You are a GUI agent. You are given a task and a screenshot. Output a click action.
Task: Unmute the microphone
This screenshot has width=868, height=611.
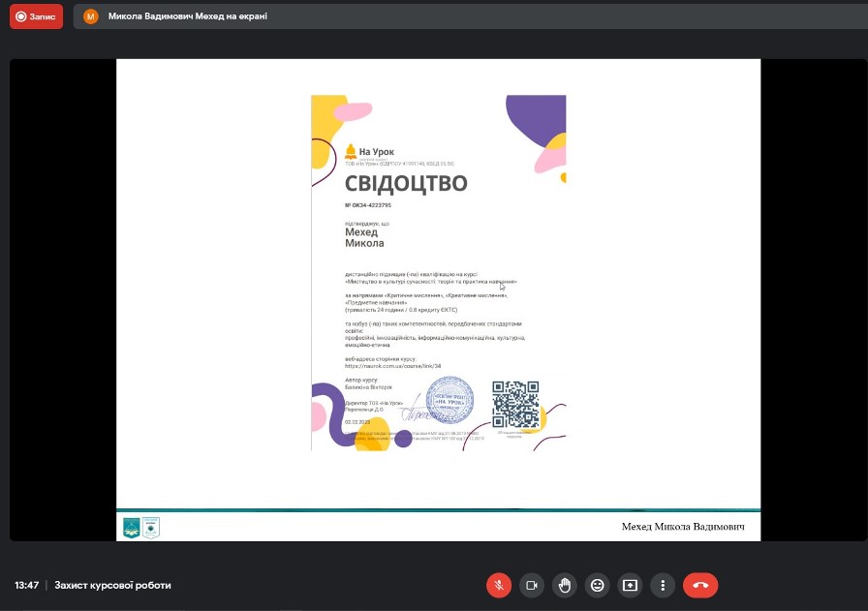click(499, 585)
